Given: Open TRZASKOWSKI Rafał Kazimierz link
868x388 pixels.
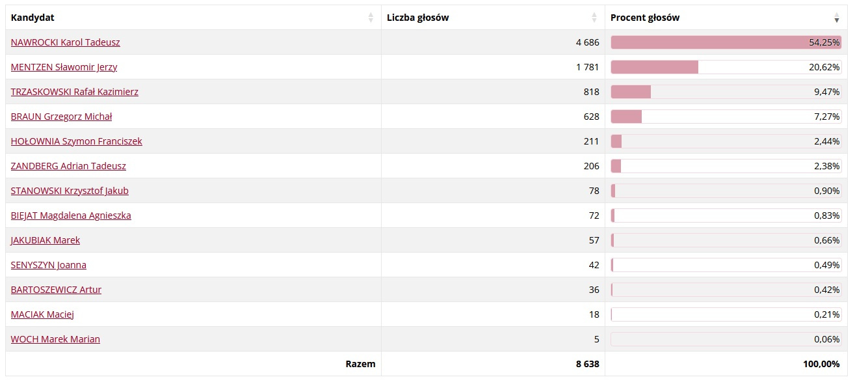Looking at the screenshot, I should tap(75, 92).
